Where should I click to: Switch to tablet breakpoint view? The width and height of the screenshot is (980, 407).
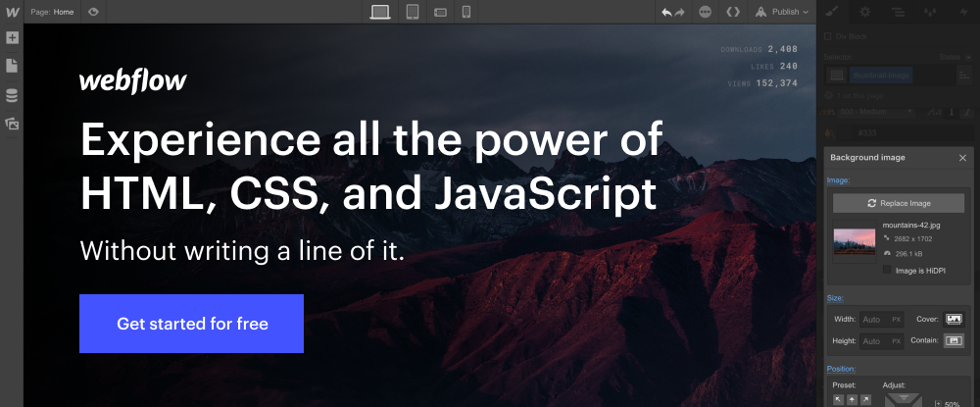[x=413, y=12]
